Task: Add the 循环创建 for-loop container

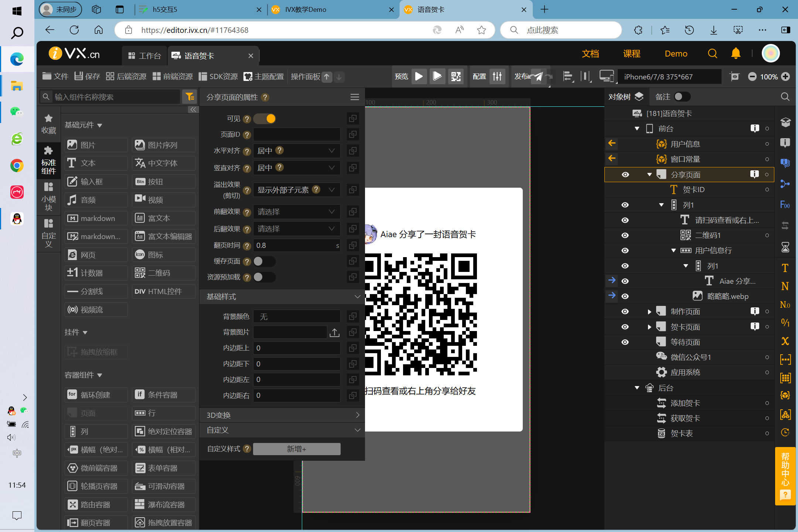Action: [96, 395]
